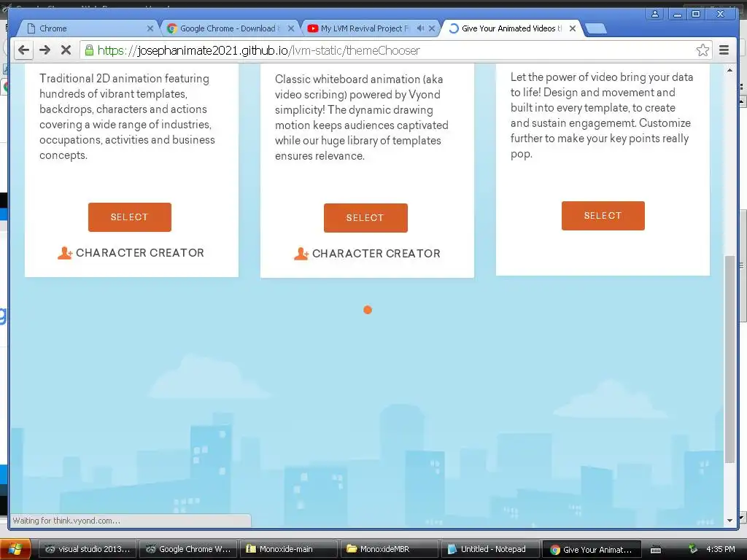Close the 'Give Your Animated Videos' tab
The width and height of the screenshot is (747, 560).
coord(573,28)
